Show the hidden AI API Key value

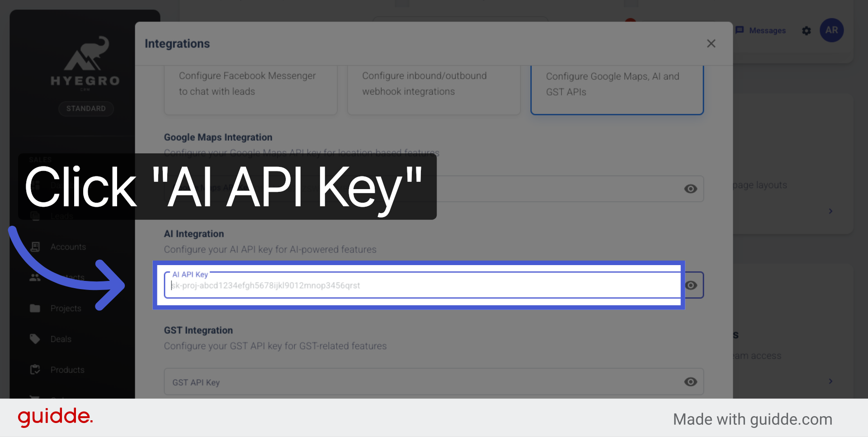(691, 285)
